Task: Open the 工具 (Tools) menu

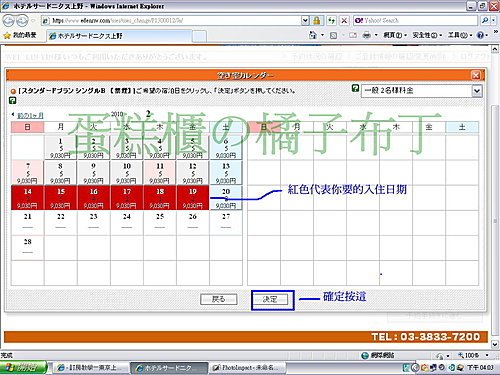Action: click(x=460, y=35)
